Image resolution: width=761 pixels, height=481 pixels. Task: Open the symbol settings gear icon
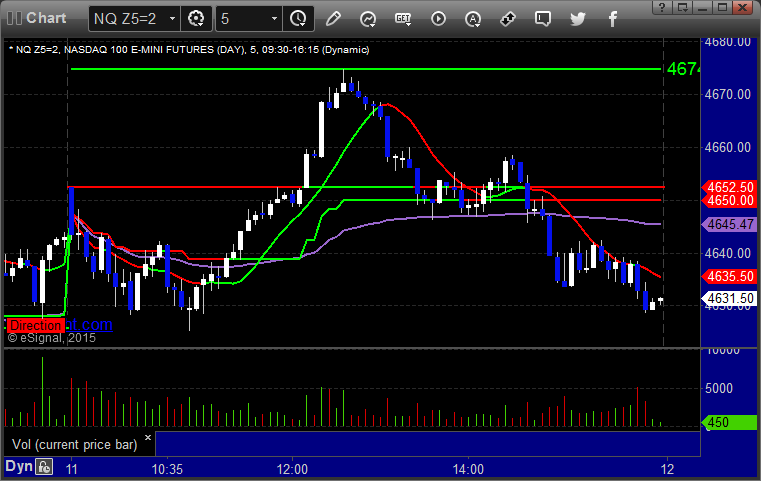(196, 19)
